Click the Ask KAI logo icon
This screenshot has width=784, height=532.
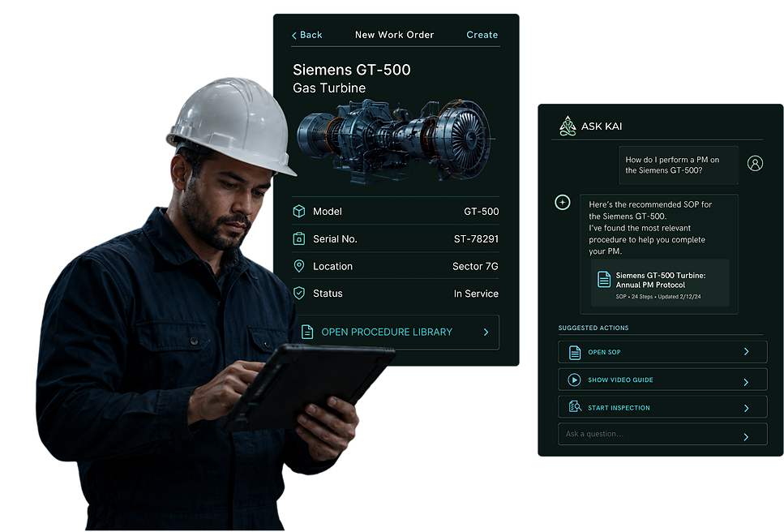(x=568, y=126)
